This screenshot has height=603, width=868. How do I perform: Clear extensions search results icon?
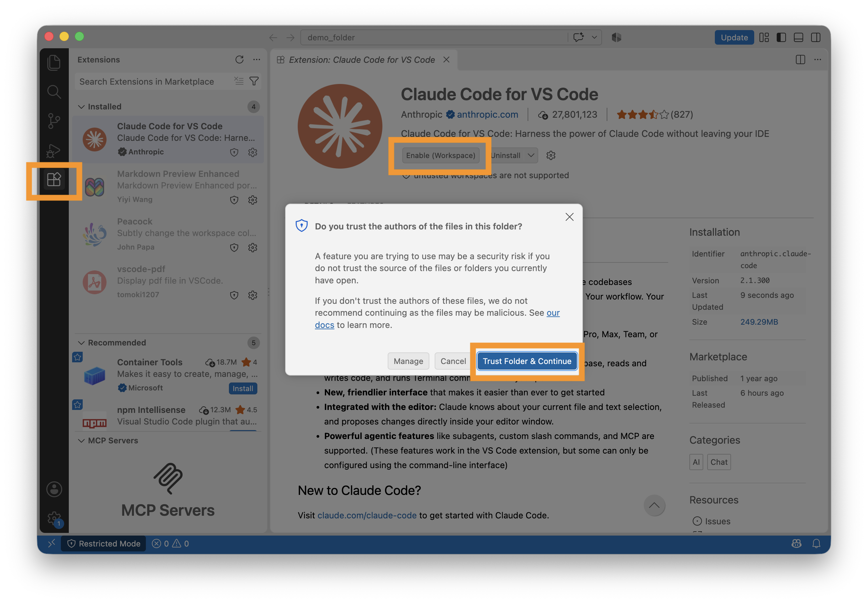click(x=239, y=81)
